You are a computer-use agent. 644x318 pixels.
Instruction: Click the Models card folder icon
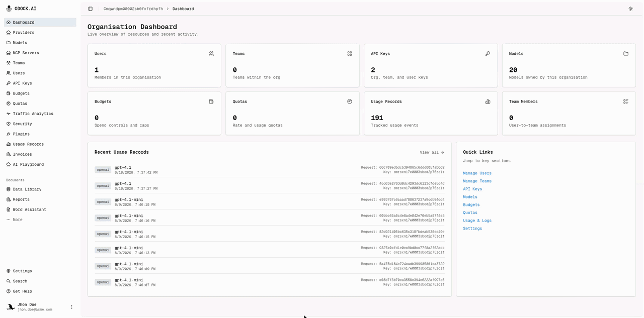point(626,53)
